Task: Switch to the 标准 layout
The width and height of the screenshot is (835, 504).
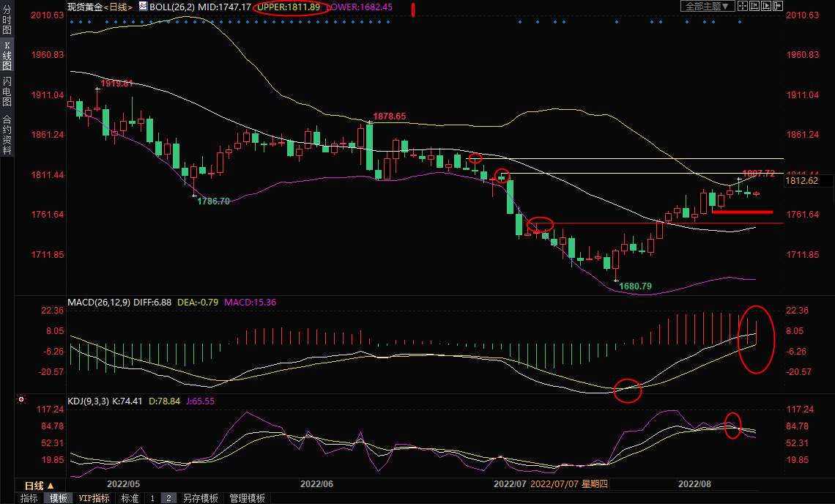Action: pos(130,498)
